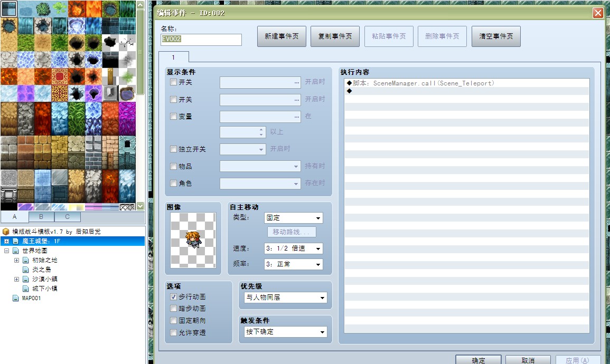Check the 踏步动画 option
Viewport: 610px width, 364px height.
click(174, 309)
